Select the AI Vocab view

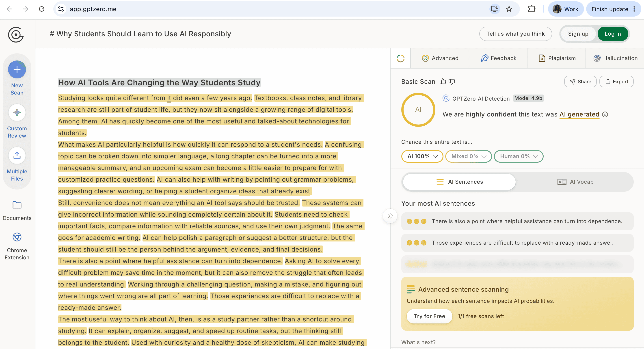(575, 182)
